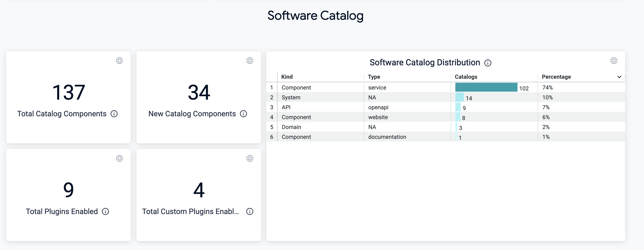The width and height of the screenshot is (644, 250).
Task: Sort table by Type column header
Action: coord(374,77)
